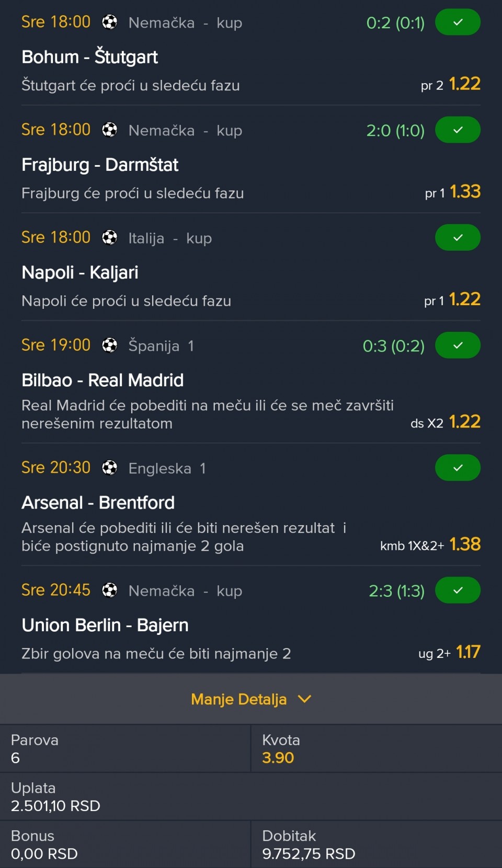Open the Bilbao - Real Madrid match
The image size is (502, 868).
(x=102, y=380)
